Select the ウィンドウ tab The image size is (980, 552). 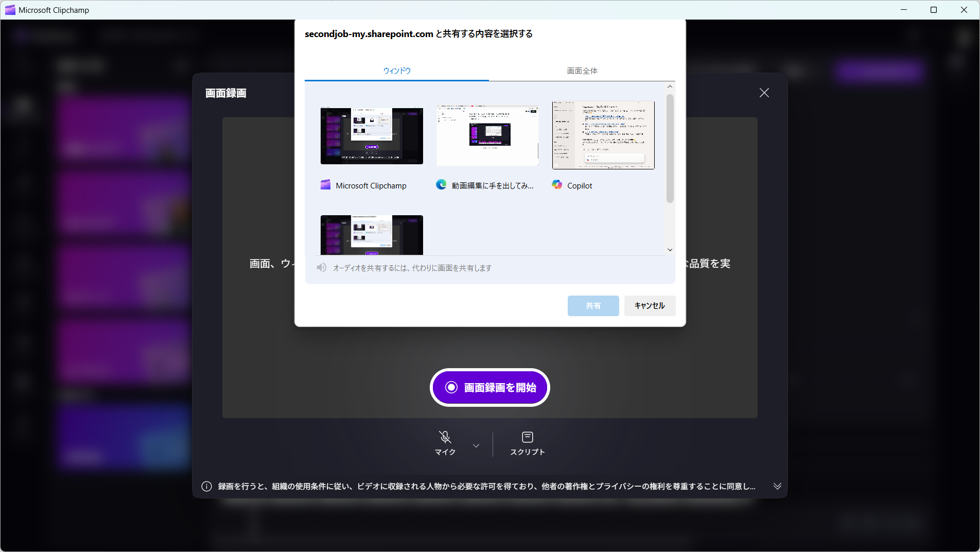[397, 71]
